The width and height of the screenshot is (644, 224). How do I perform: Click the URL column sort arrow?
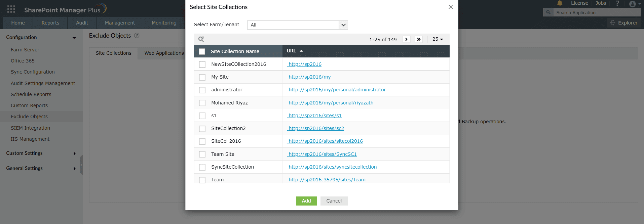click(x=301, y=51)
